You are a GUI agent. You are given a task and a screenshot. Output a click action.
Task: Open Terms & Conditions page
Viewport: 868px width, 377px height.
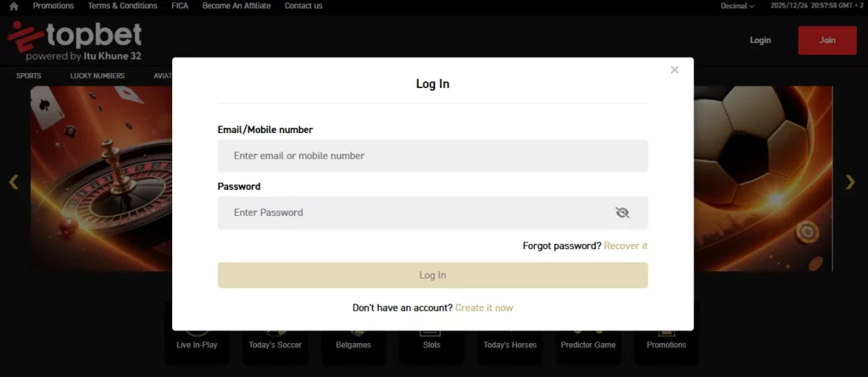122,6
